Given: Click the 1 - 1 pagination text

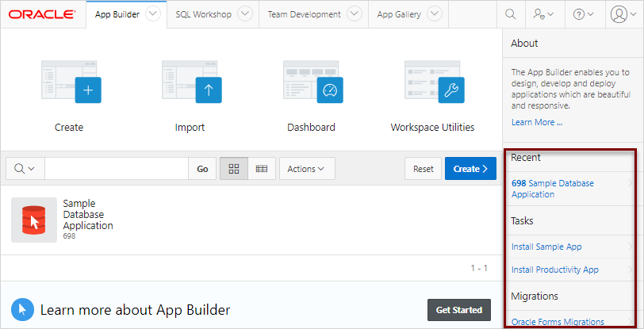Looking at the screenshot, I should click(x=479, y=268).
